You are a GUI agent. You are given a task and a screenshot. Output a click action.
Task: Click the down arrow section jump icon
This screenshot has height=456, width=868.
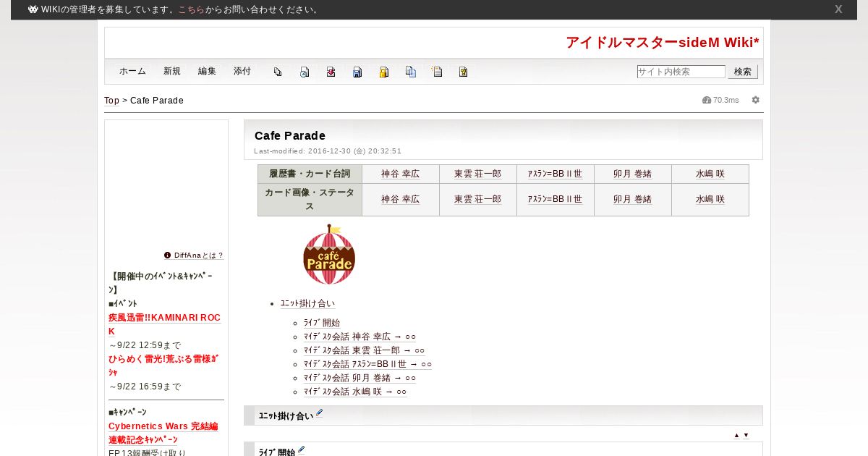click(746, 435)
